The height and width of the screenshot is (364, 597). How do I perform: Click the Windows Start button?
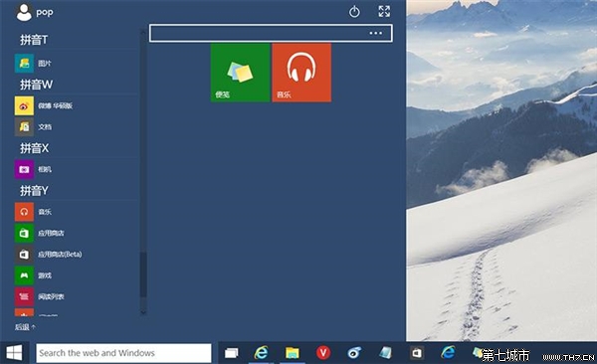point(14,353)
